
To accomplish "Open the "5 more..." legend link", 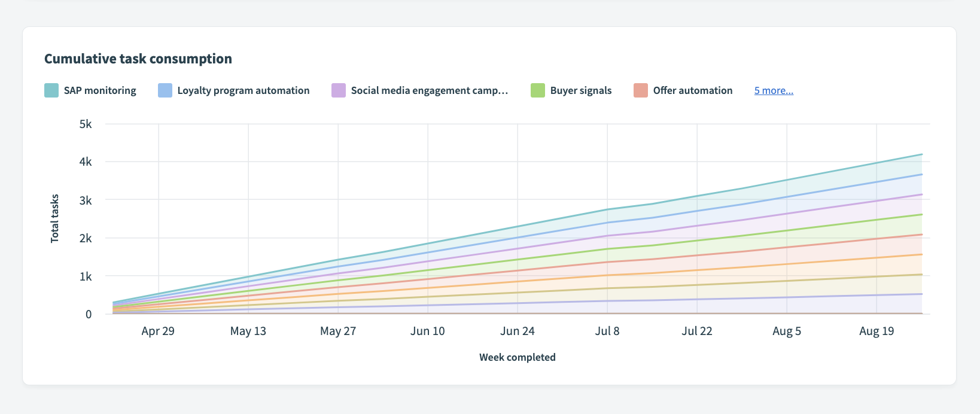I will (x=774, y=90).
